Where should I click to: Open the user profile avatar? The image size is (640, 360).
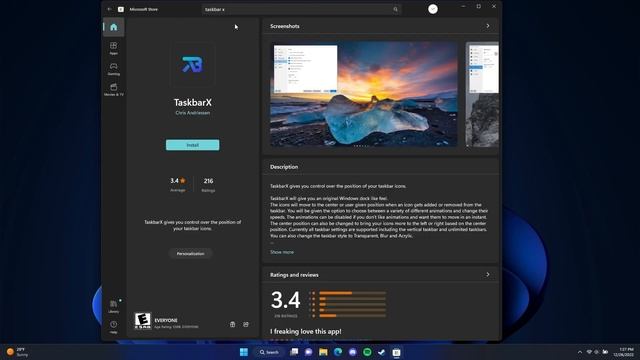pos(433,9)
